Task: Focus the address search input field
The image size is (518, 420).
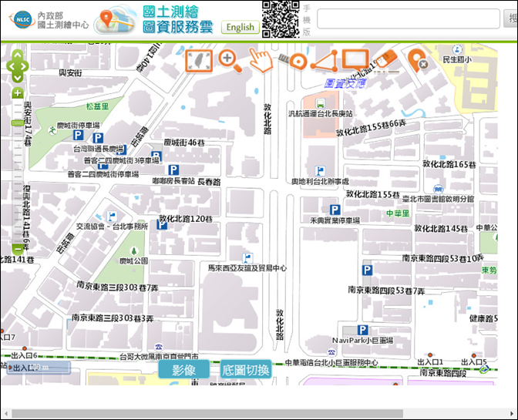Action: [409, 18]
